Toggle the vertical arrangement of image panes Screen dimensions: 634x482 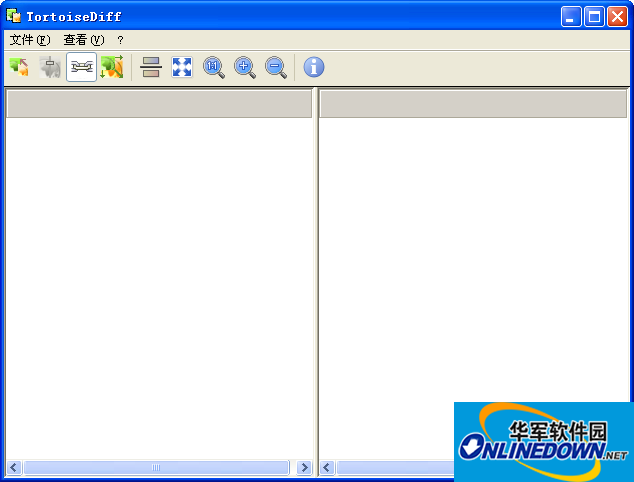[x=151, y=67]
